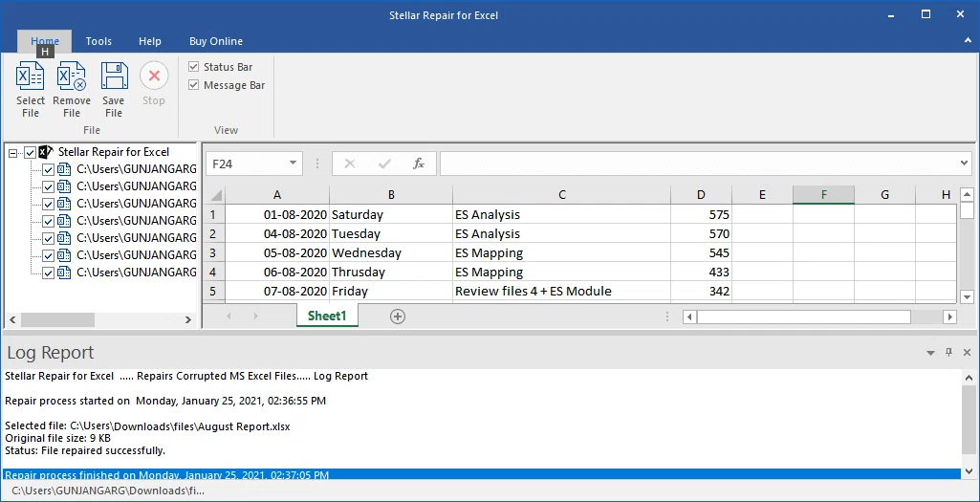
Task: Select the Sheet1 worksheet tab
Action: tap(327, 316)
